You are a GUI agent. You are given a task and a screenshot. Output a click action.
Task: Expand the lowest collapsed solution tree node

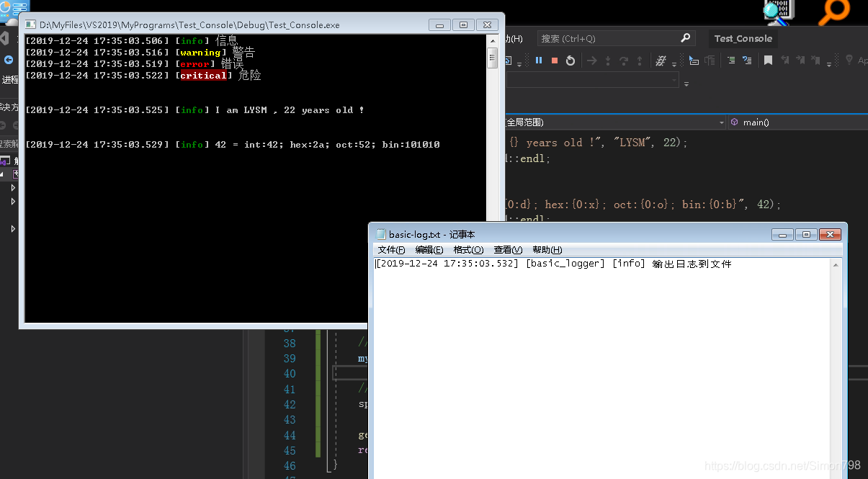tap(13, 229)
